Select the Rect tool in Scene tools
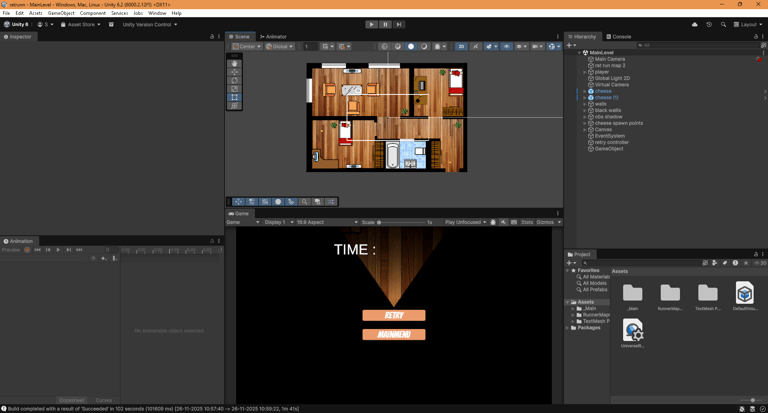The image size is (768, 413). [x=235, y=97]
